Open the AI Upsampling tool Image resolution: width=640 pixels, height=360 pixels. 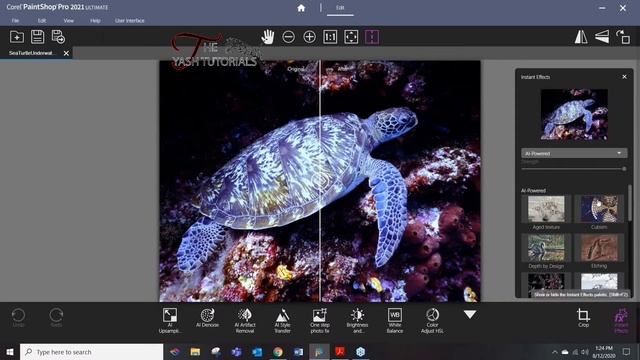pos(170,320)
